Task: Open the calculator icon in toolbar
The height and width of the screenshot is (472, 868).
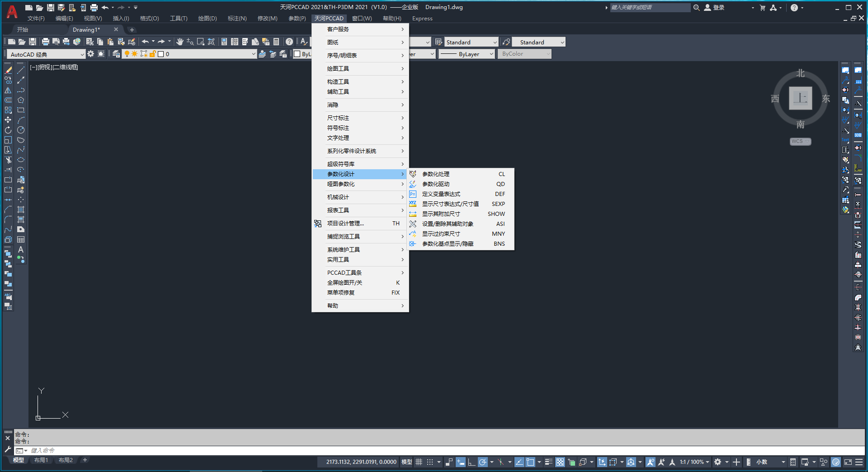Action: point(276,42)
